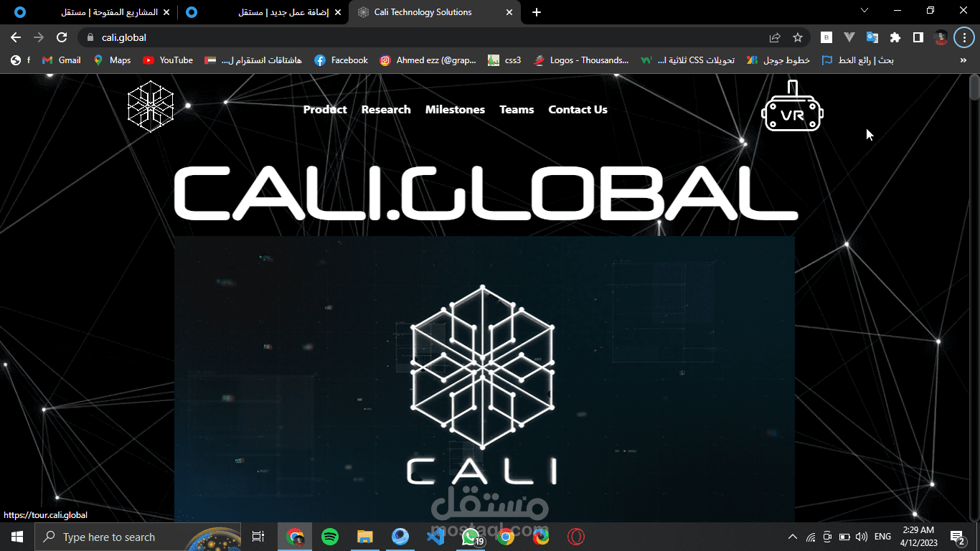Open the Windows Start menu
The image size is (980, 551).
pos(17,537)
